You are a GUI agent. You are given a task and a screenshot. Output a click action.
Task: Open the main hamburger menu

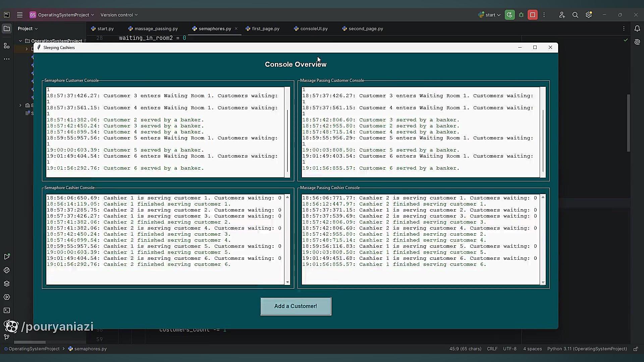tap(20, 15)
